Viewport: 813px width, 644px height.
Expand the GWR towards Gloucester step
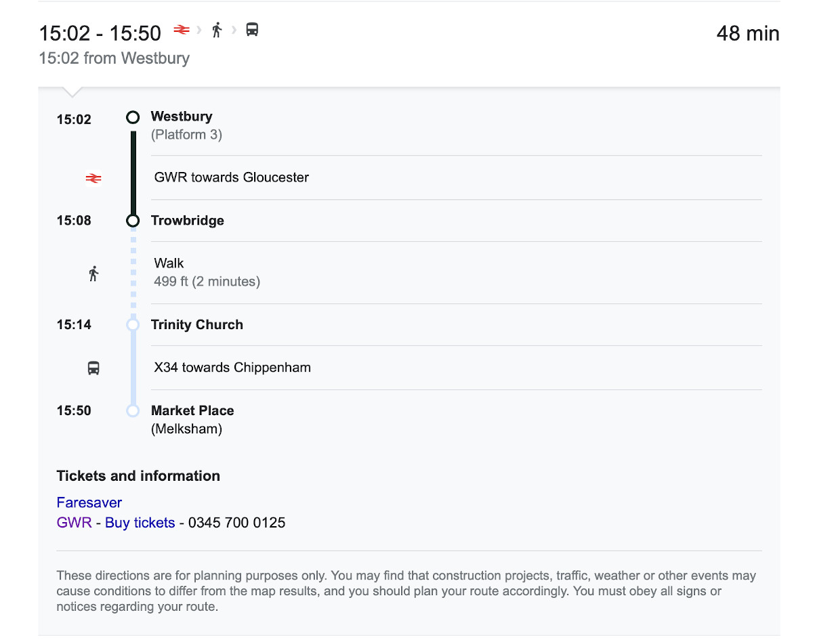232,177
